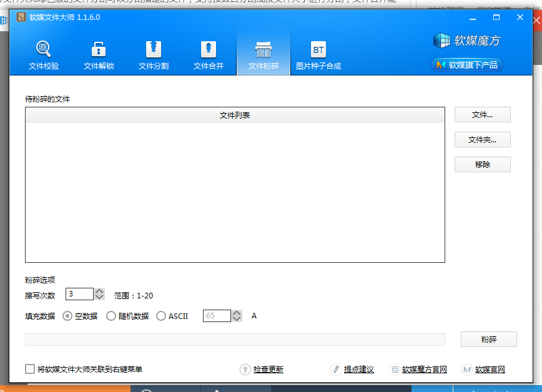The width and height of the screenshot is (542, 392).
Task: Click the shredding progress bar
Action: click(x=235, y=340)
